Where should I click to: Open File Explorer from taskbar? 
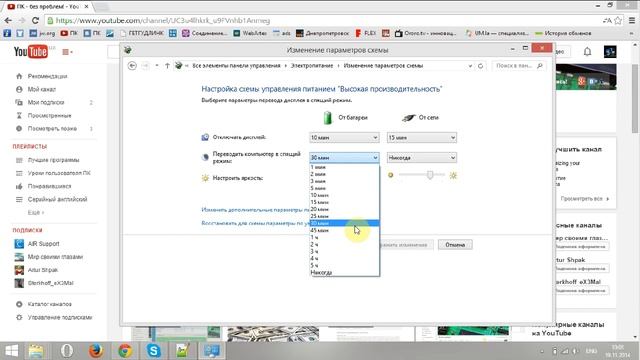[x=36, y=351]
